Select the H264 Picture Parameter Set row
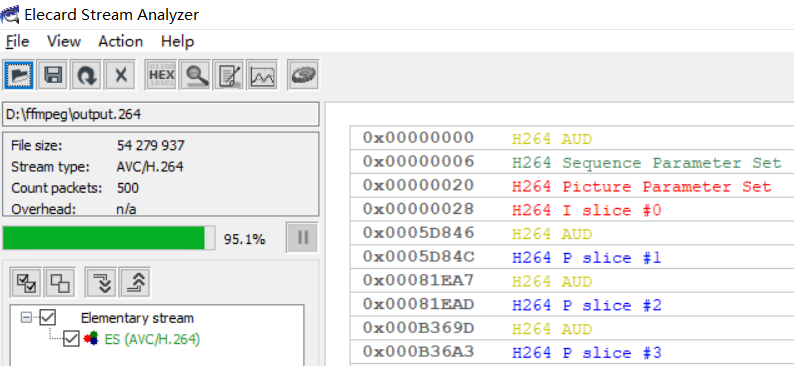 point(572,186)
